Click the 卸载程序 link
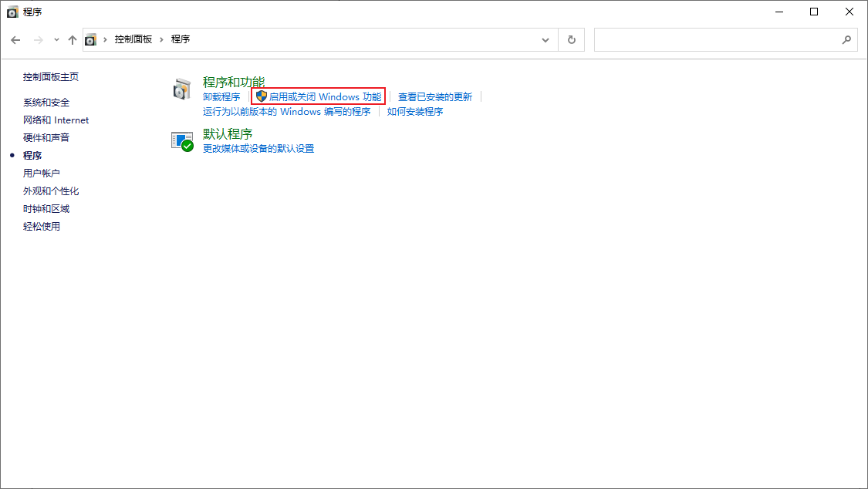This screenshot has height=489, width=868. 221,97
